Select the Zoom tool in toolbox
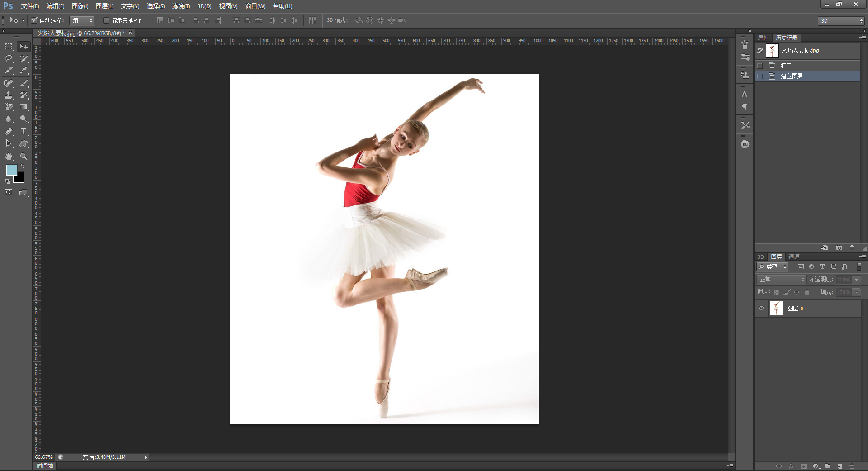 pos(24,157)
